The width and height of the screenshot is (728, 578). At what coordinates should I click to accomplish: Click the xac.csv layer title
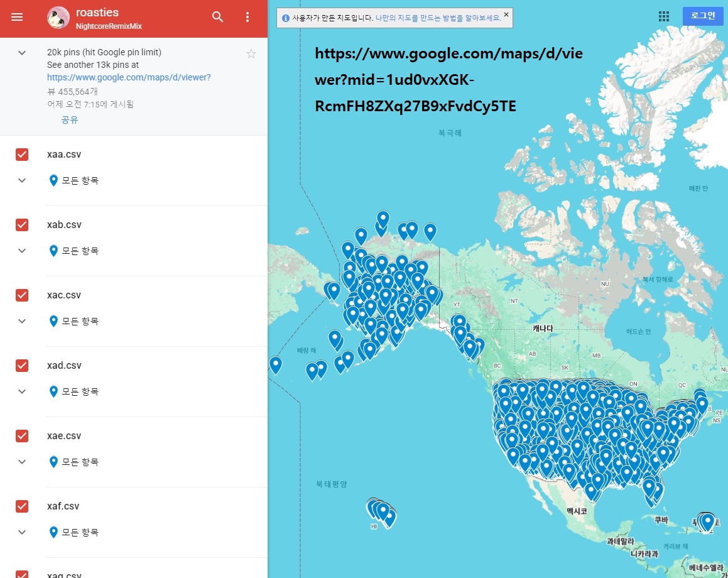click(x=64, y=295)
